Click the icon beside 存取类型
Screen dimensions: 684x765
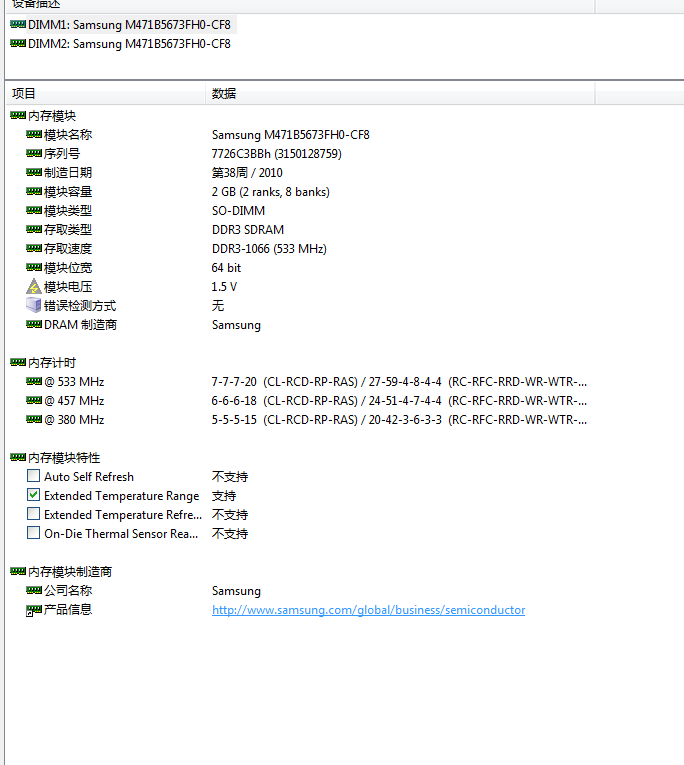point(34,229)
